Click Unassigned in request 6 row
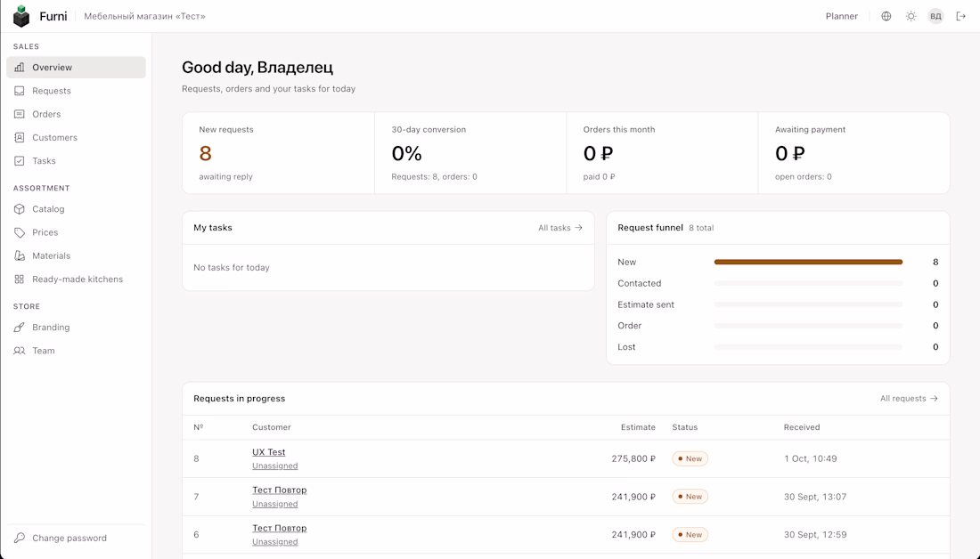The height and width of the screenshot is (559, 980). pyautogui.click(x=275, y=542)
